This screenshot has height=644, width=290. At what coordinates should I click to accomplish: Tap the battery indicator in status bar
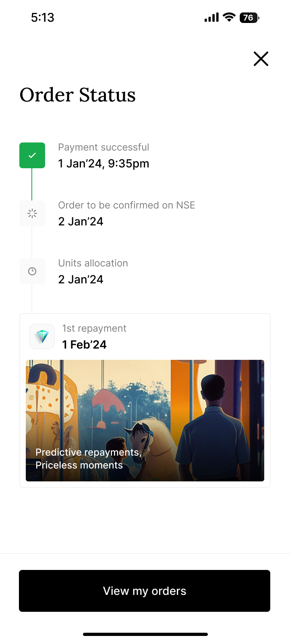pyautogui.click(x=249, y=18)
